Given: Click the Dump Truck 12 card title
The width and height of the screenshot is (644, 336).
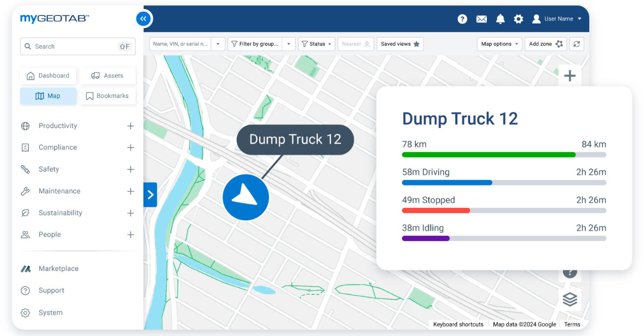Looking at the screenshot, I should [460, 118].
